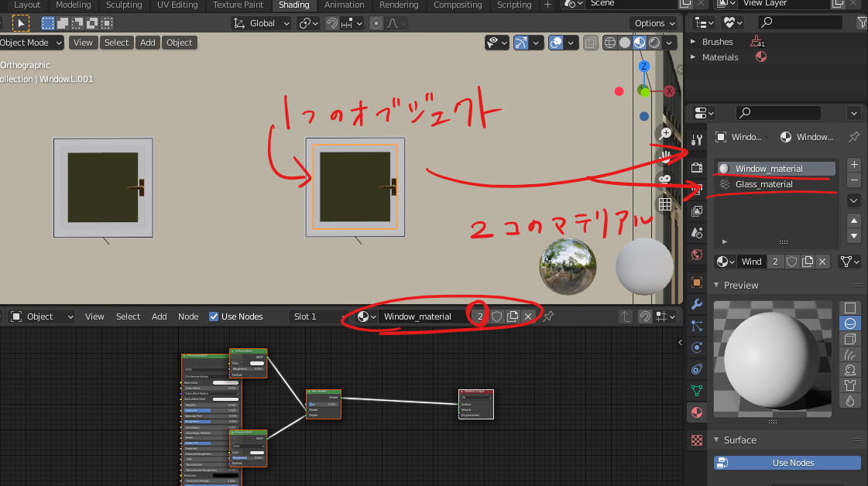This screenshot has height=486, width=868.
Task: Pin the node editor material
Action: [x=548, y=317]
